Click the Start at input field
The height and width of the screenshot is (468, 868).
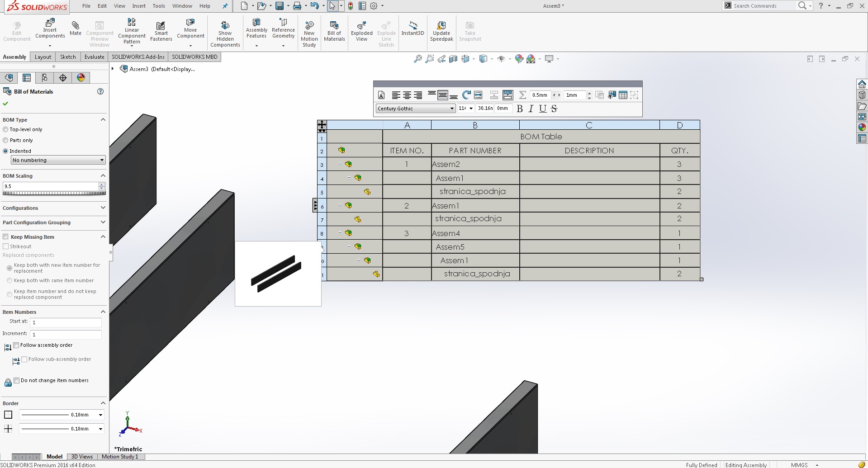(66, 322)
